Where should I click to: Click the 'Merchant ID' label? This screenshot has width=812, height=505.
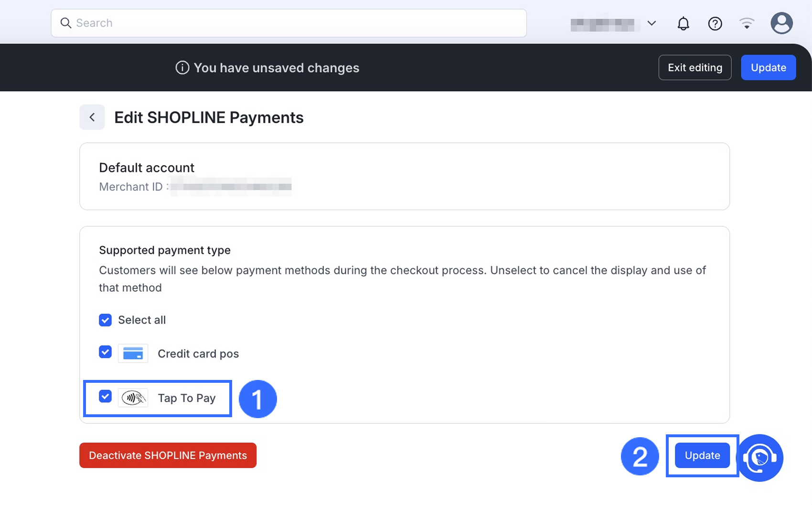131,187
